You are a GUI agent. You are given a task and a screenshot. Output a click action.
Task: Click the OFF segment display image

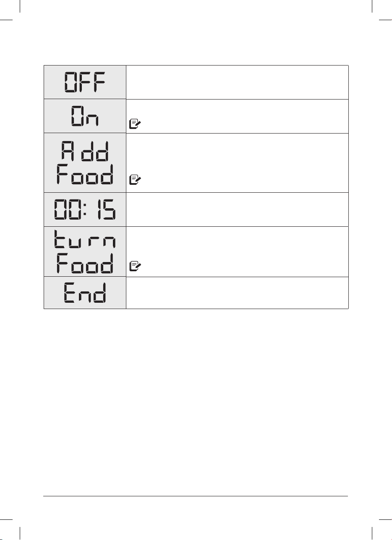pyautogui.click(x=85, y=82)
